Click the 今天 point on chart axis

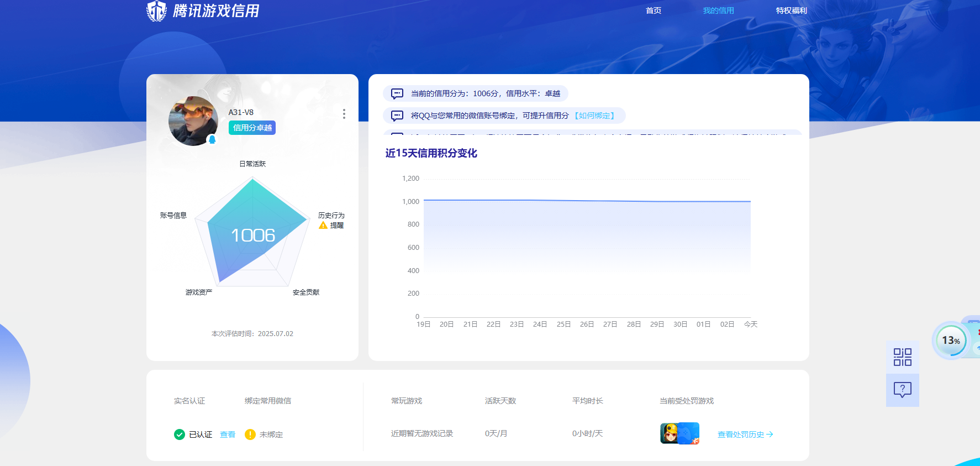click(x=751, y=324)
